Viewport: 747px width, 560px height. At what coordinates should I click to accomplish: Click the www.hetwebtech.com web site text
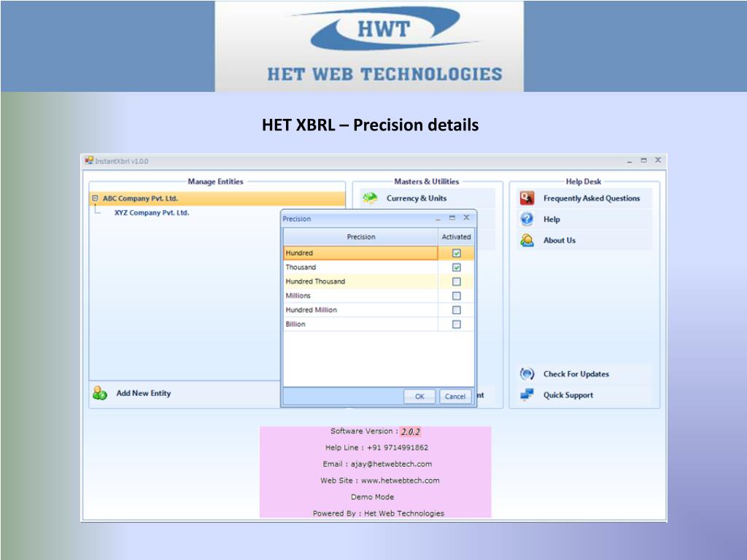click(400, 481)
